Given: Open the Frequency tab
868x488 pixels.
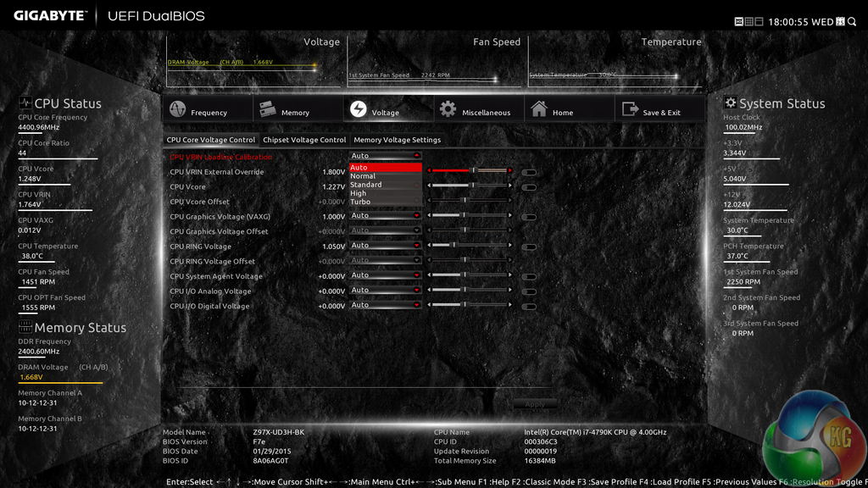Looking at the screenshot, I should click(208, 109).
